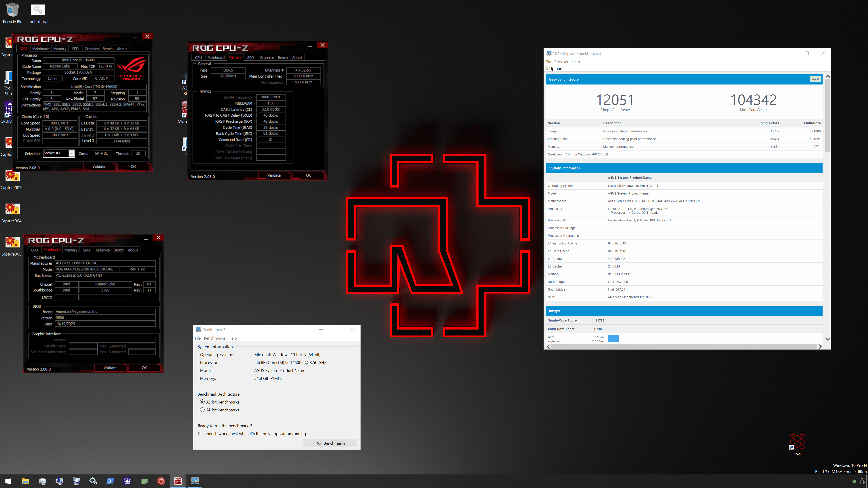868x488 pixels.
Task: Click OK in CPU tab CPU-Z window
Action: pyautogui.click(x=133, y=166)
